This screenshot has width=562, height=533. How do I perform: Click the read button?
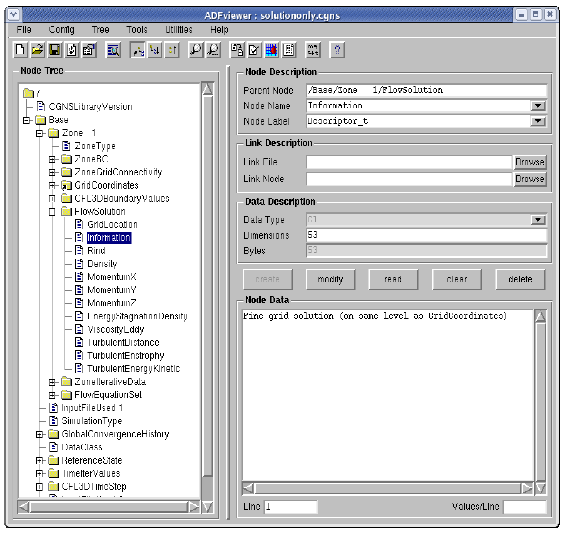click(x=393, y=279)
